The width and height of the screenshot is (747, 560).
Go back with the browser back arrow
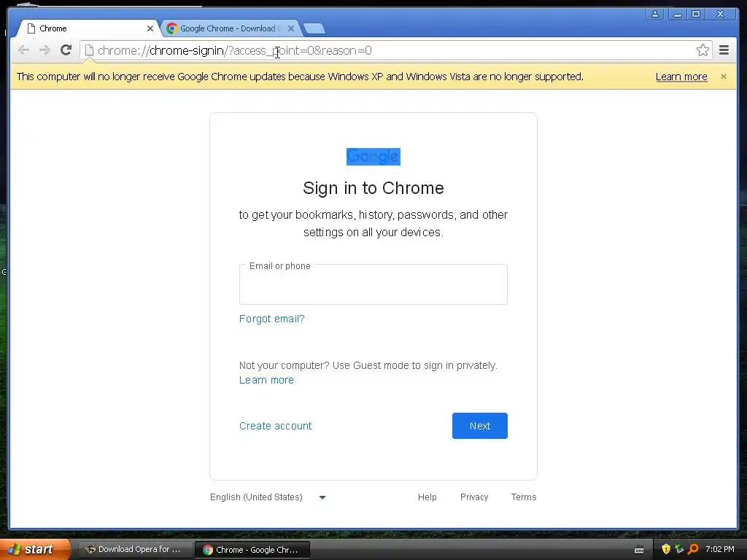[x=23, y=50]
